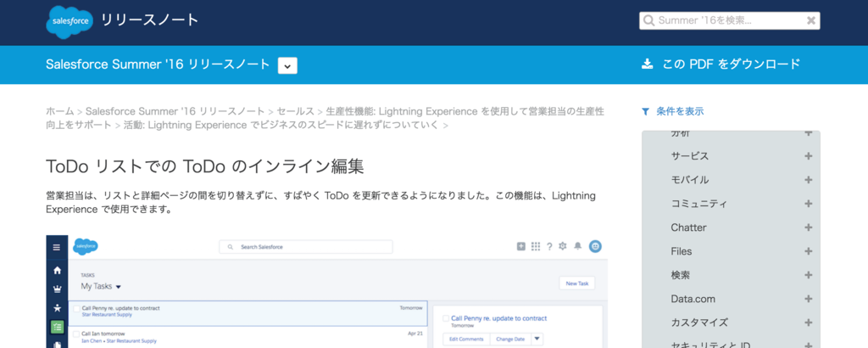Select カスタマイズ in the contents list
The height and width of the screenshot is (348, 868).
pos(699,323)
